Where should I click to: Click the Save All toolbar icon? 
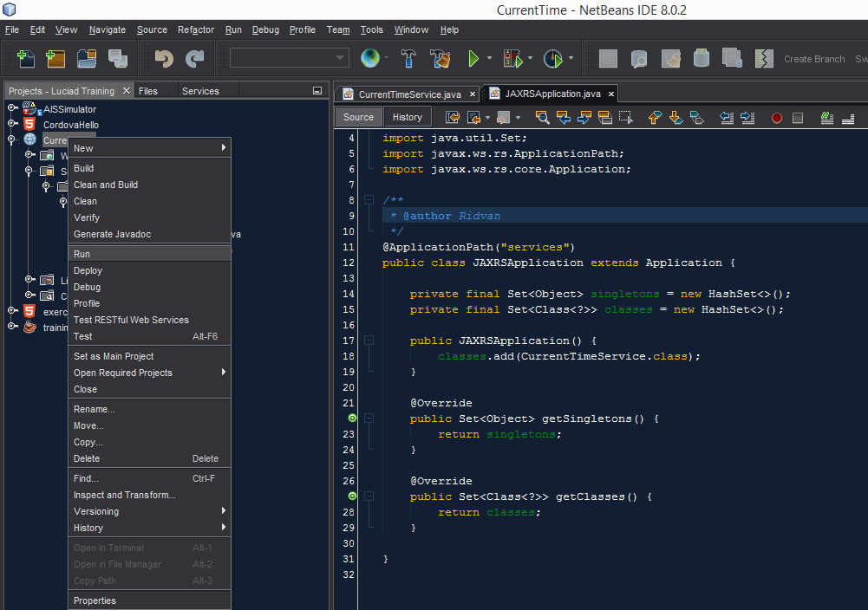117,58
